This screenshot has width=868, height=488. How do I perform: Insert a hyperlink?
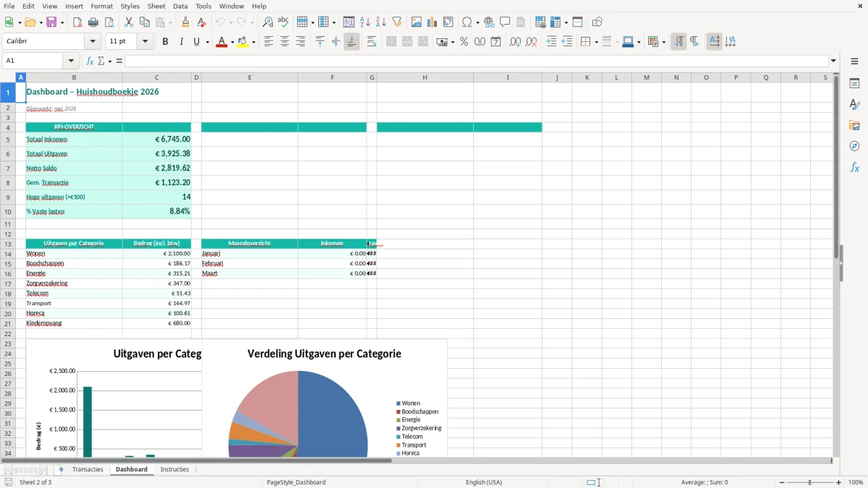(x=489, y=22)
